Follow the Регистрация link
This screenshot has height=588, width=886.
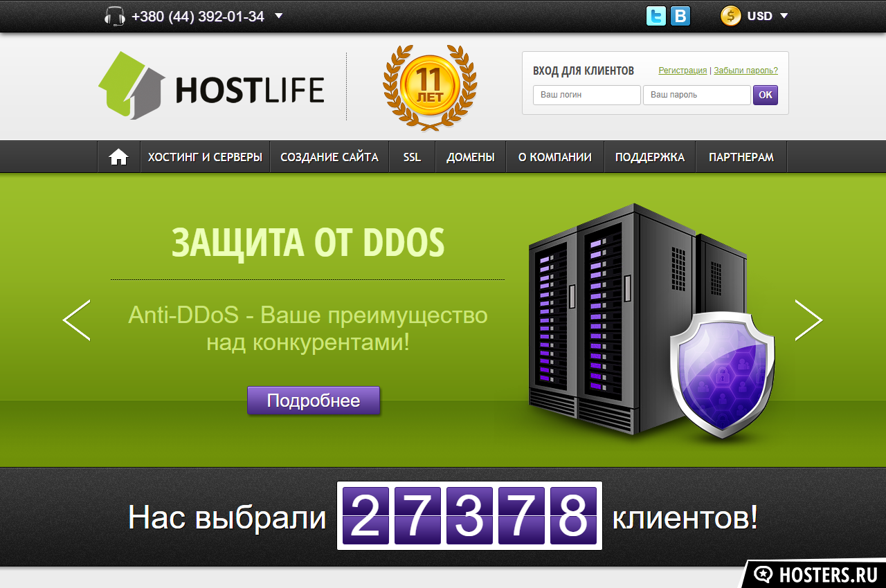click(682, 71)
